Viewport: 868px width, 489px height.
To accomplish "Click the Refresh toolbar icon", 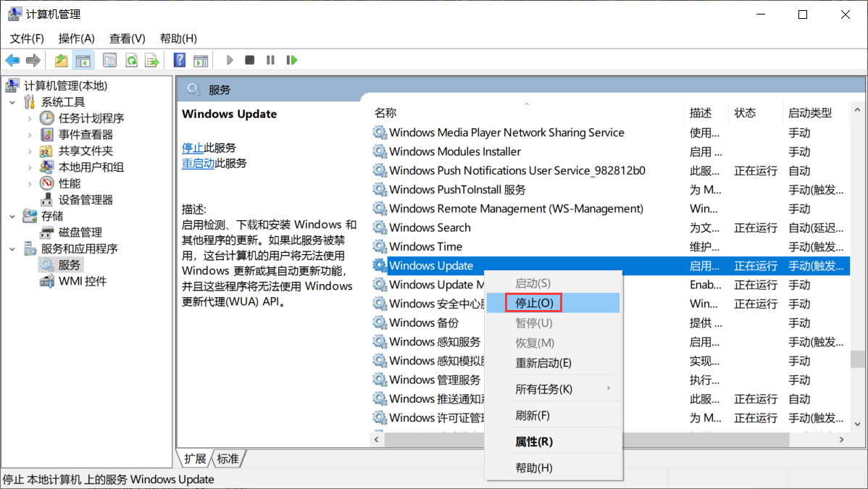I will 131,60.
